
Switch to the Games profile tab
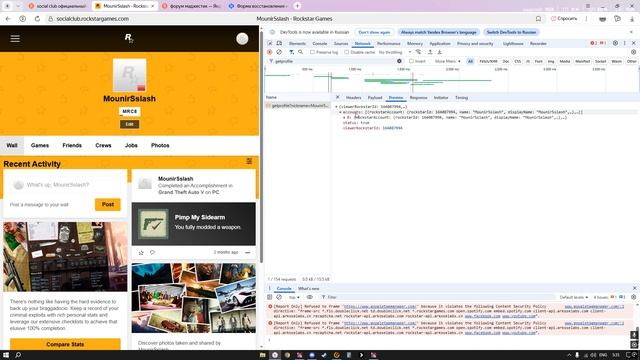(x=40, y=145)
